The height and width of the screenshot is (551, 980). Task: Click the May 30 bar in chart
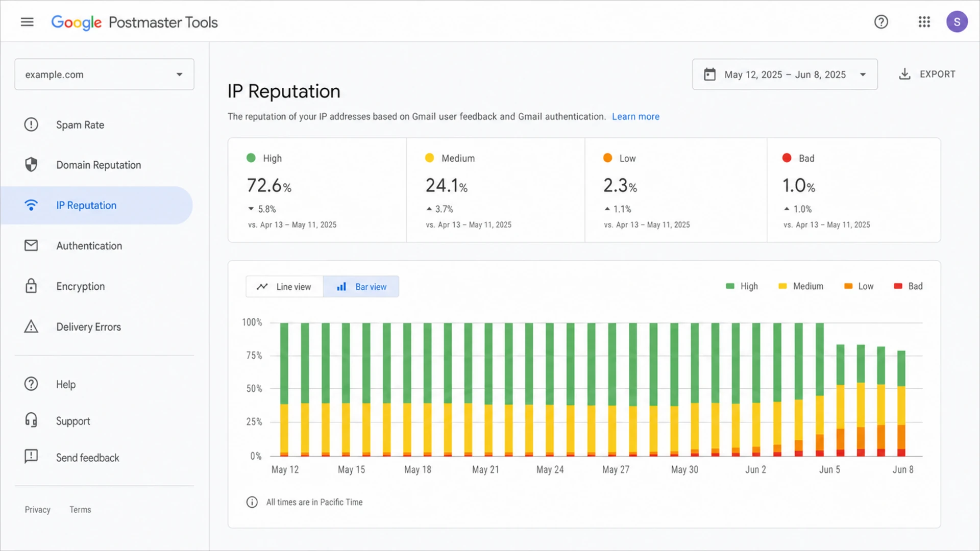tap(674, 389)
